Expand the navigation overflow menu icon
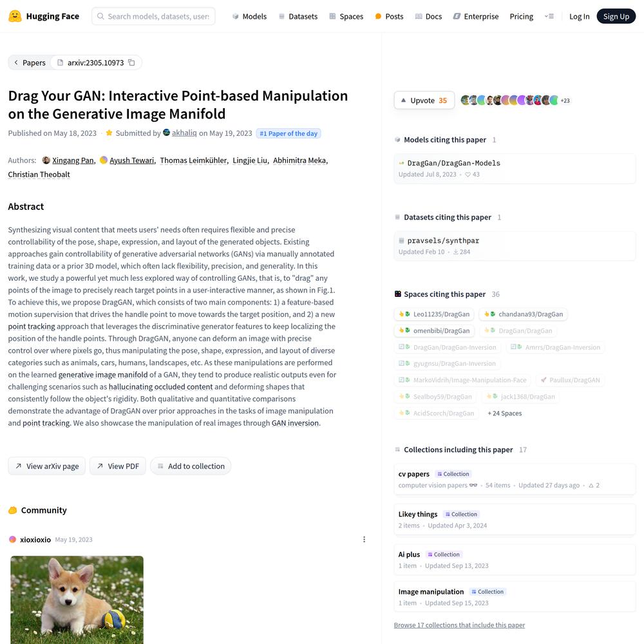This screenshot has width=644, height=644. pyautogui.click(x=549, y=17)
